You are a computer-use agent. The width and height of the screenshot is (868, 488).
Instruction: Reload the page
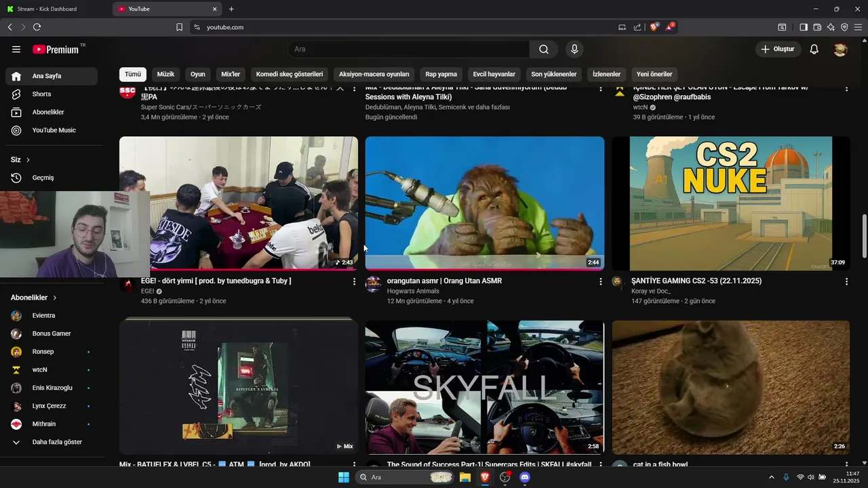(x=37, y=27)
